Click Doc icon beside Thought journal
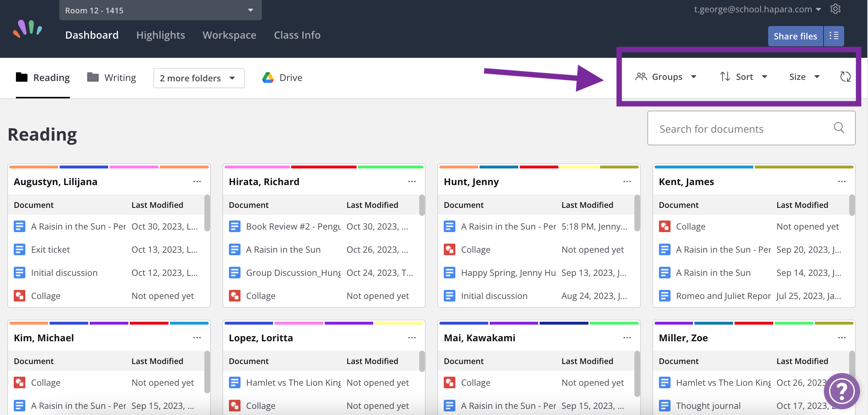The height and width of the screenshot is (415, 868). click(665, 406)
